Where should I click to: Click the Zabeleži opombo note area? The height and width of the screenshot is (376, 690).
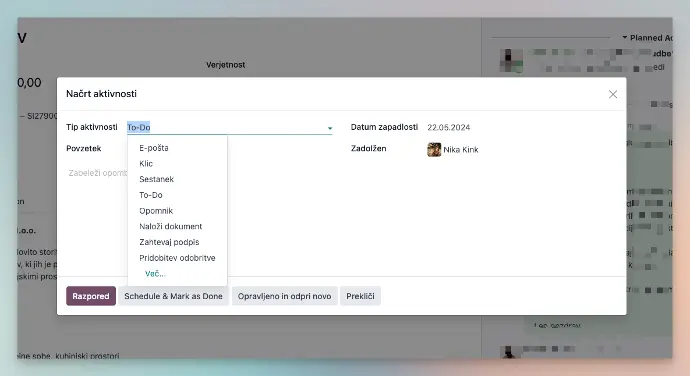97,173
